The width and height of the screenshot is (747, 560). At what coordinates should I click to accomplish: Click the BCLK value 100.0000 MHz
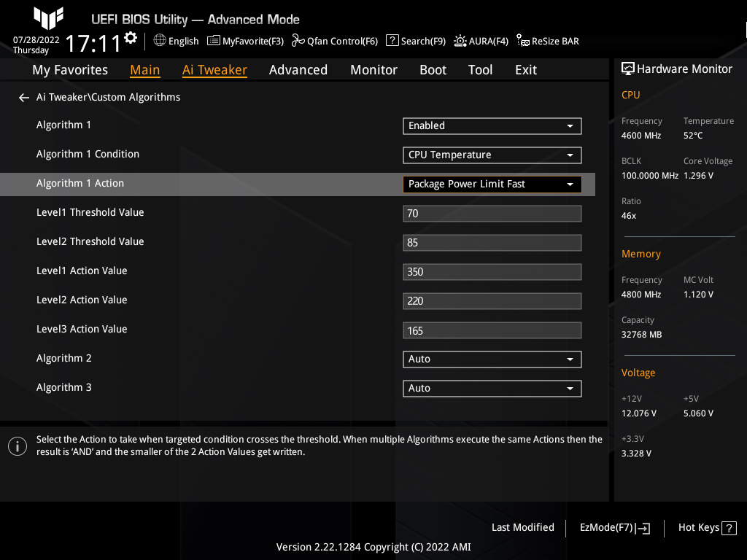pos(649,176)
